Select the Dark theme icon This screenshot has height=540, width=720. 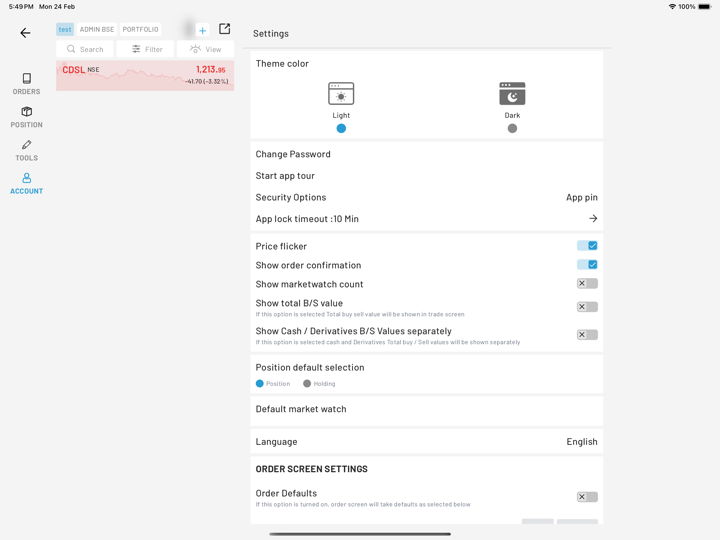tap(512, 94)
